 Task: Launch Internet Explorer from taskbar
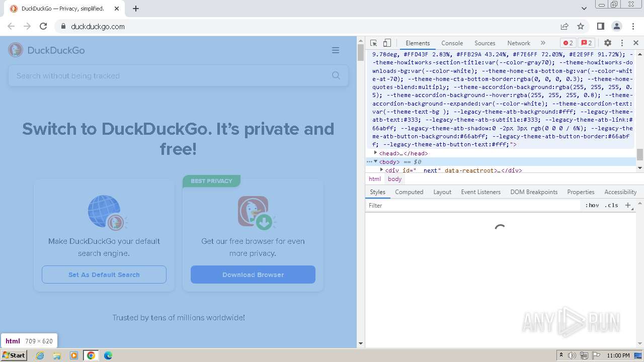click(40, 355)
